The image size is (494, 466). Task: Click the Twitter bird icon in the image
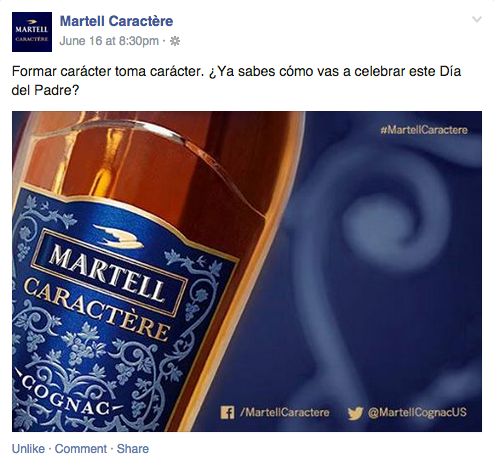tap(355, 413)
